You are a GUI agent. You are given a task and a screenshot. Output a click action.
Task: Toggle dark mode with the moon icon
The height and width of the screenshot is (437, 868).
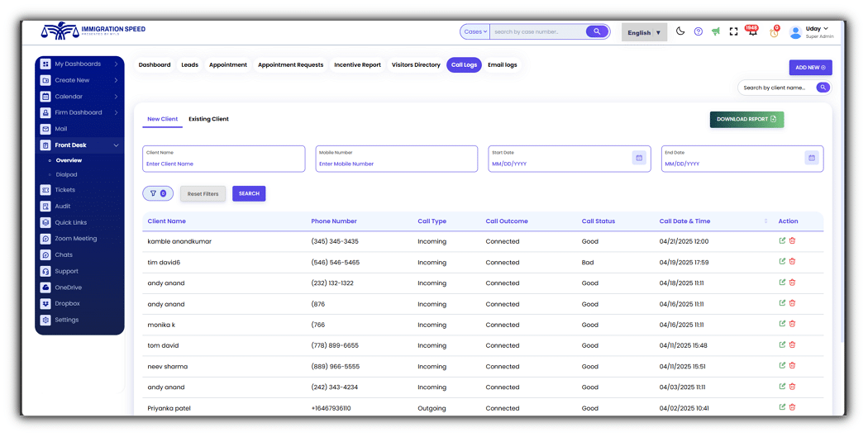click(680, 31)
